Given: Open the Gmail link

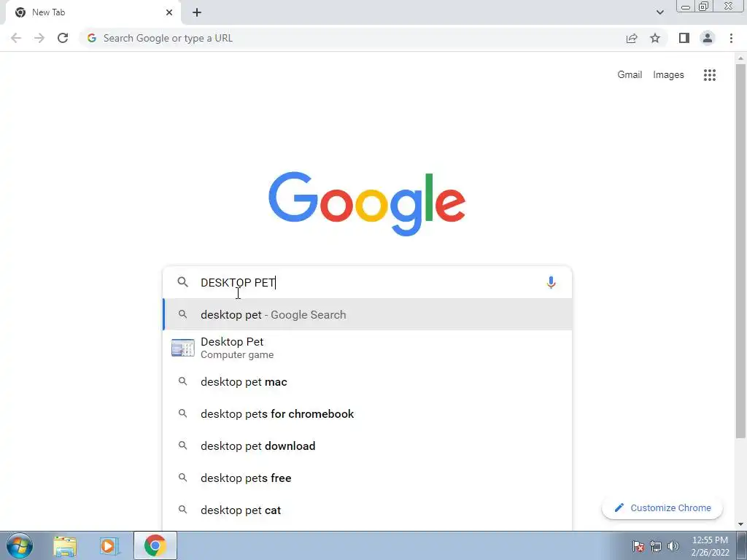Looking at the screenshot, I should click(x=630, y=75).
